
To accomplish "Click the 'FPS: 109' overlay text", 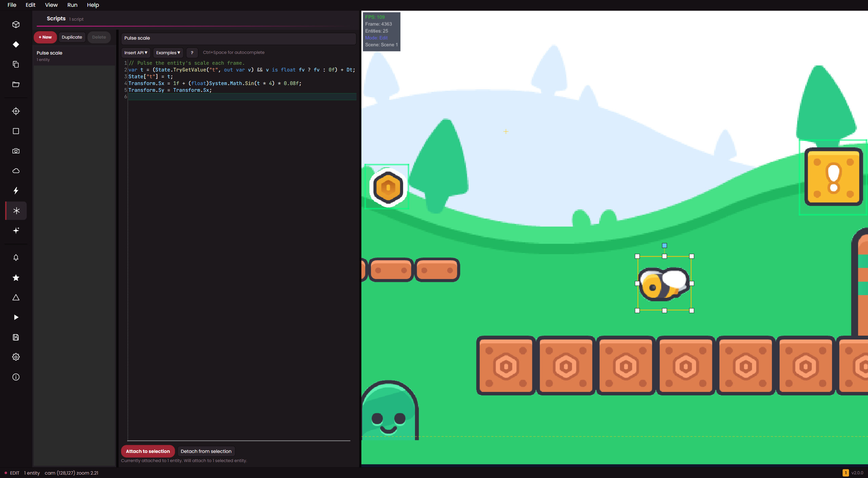I will tap(375, 17).
